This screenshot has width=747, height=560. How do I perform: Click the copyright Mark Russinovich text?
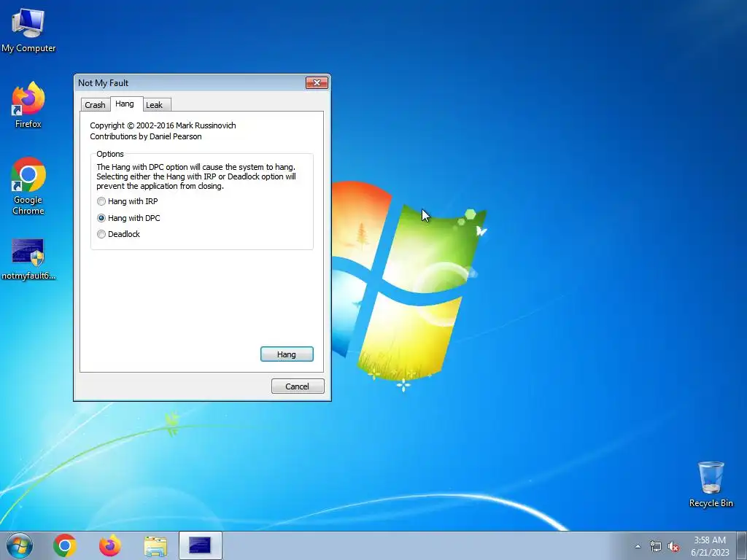coord(163,125)
